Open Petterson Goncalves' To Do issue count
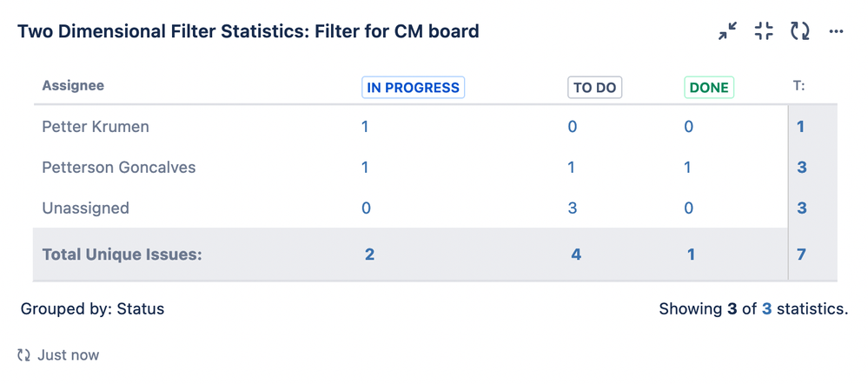868x384 pixels. tap(571, 168)
